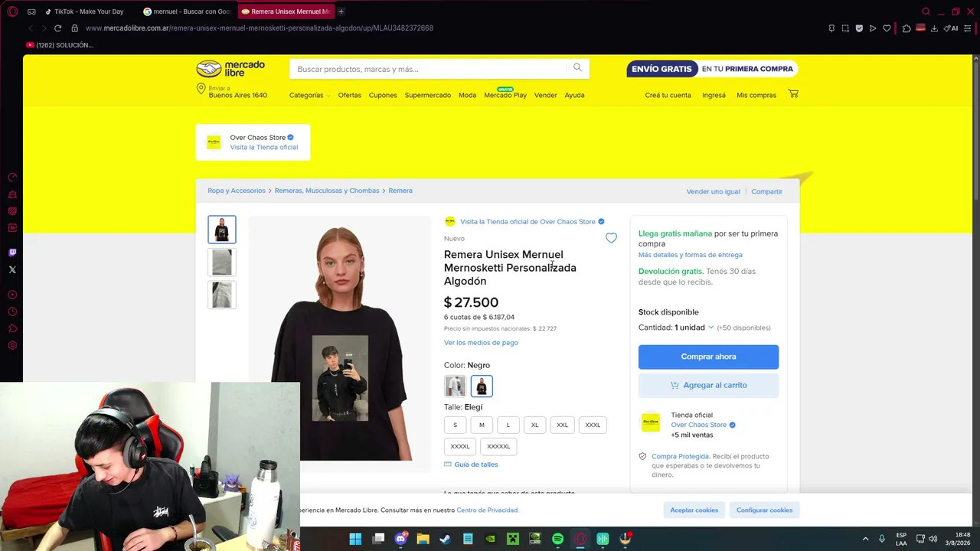Select the black (Negro) color swatch

pyautogui.click(x=482, y=386)
